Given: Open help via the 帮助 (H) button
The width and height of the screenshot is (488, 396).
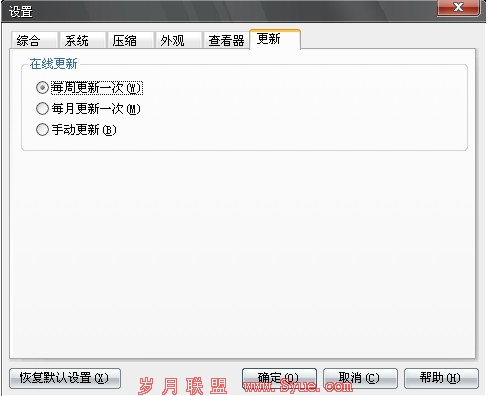Looking at the screenshot, I should 441,378.
